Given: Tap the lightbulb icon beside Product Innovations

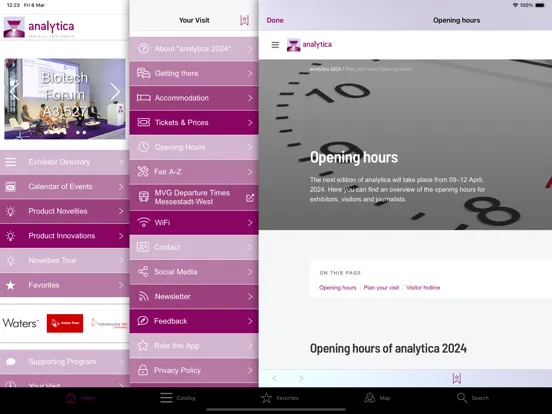Looking at the screenshot, I should (11, 236).
